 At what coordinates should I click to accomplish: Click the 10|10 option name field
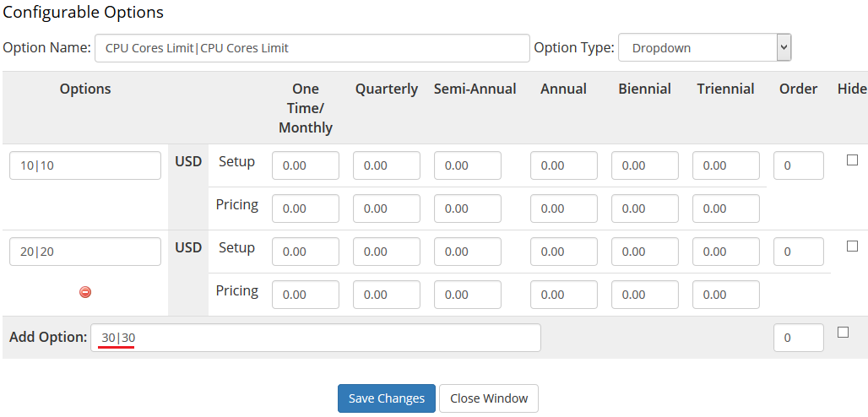coord(85,165)
